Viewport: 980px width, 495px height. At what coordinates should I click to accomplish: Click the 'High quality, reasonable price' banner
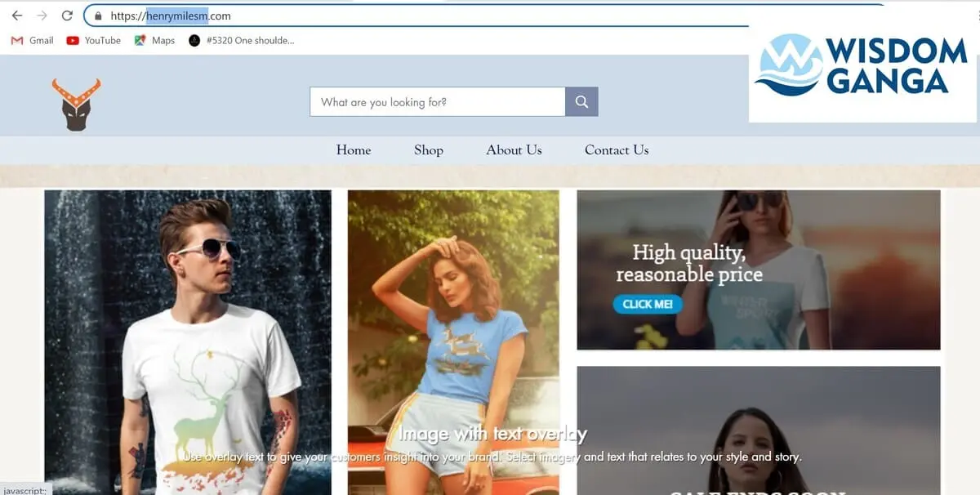tap(759, 270)
